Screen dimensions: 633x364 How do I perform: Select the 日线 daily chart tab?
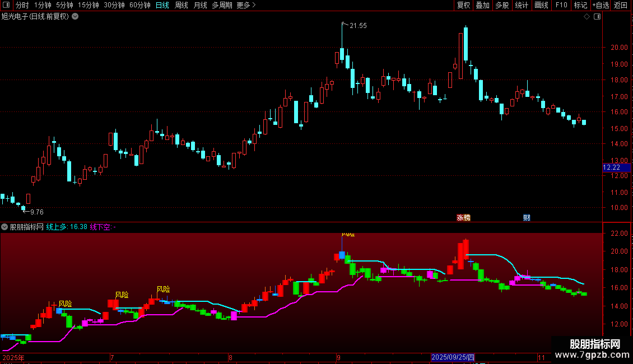162,5
